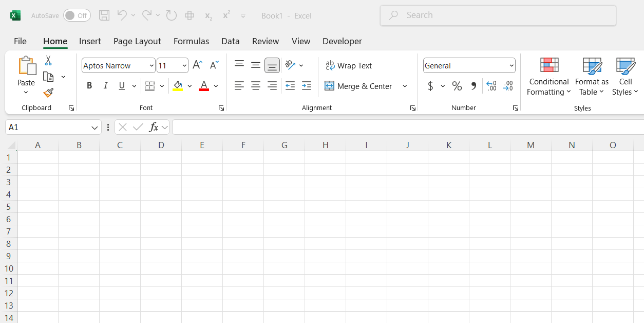Open the Merge & Center dropdown arrow
Screen dimensions: 644x323
pyautogui.click(x=405, y=86)
